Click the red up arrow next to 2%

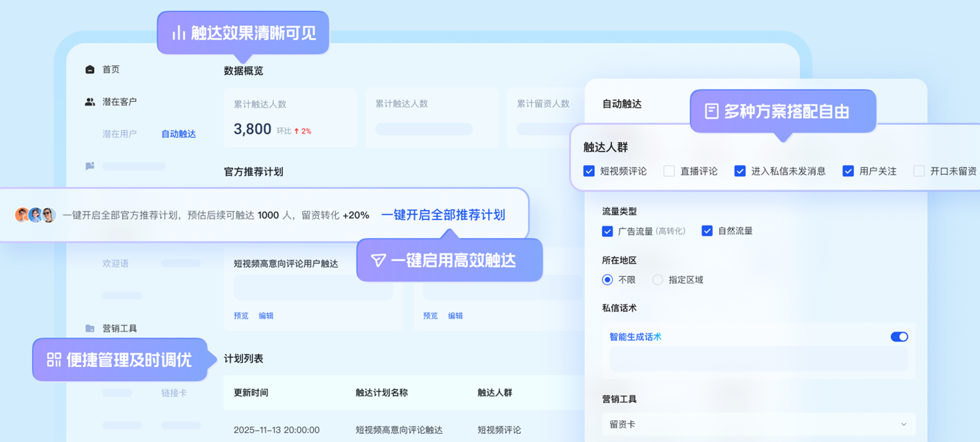click(x=297, y=131)
